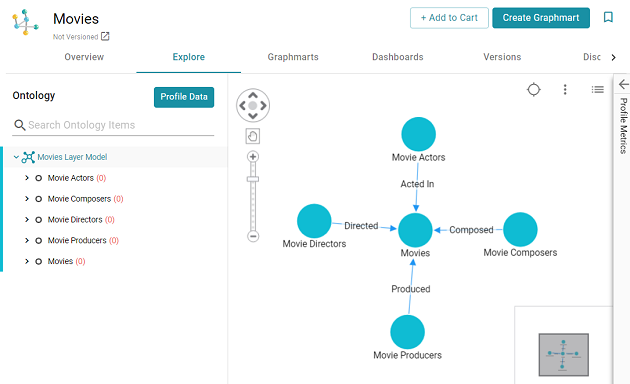Open the external link icon beside Not Versioned

click(x=105, y=37)
